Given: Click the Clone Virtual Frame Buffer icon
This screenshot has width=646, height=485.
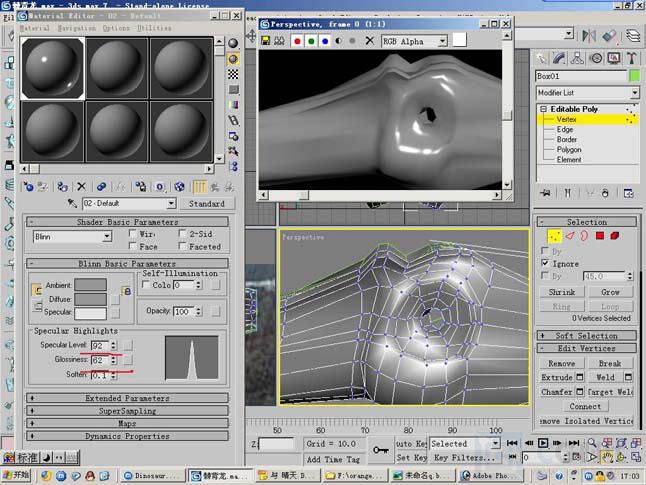Looking at the screenshot, I should [279, 41].
